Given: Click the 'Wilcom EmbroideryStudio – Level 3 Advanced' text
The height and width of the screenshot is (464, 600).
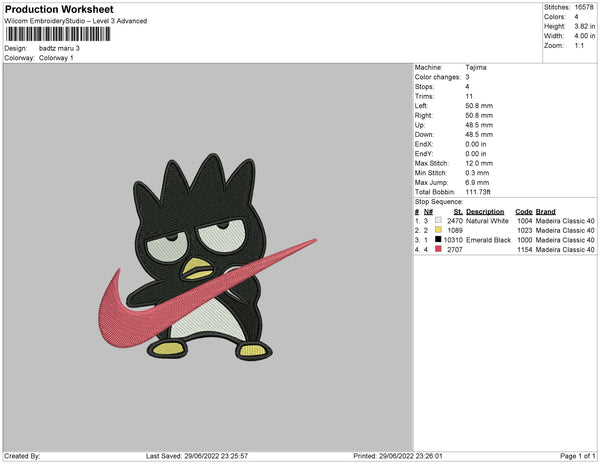Looking at the screenshot, I should (76, 21).
